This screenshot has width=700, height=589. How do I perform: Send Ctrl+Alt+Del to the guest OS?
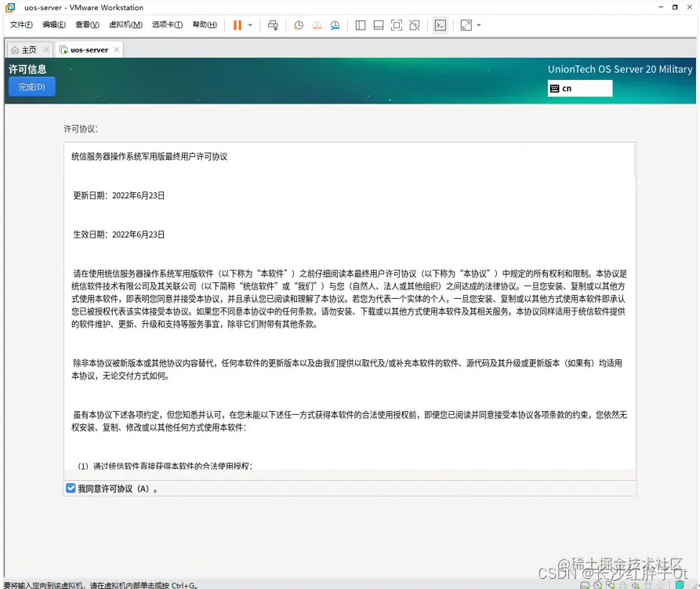coord(272,25)
